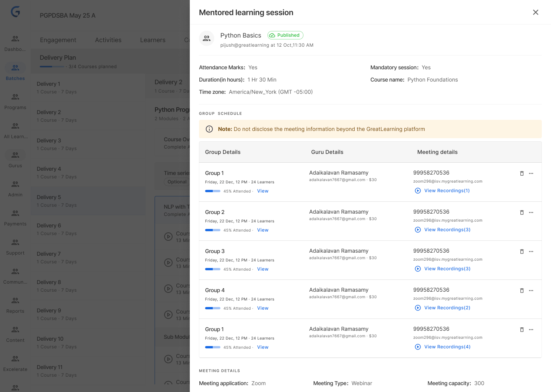Open the Great Learning logo home
Screen dimensions: 551x392
(x=15, y=12)
